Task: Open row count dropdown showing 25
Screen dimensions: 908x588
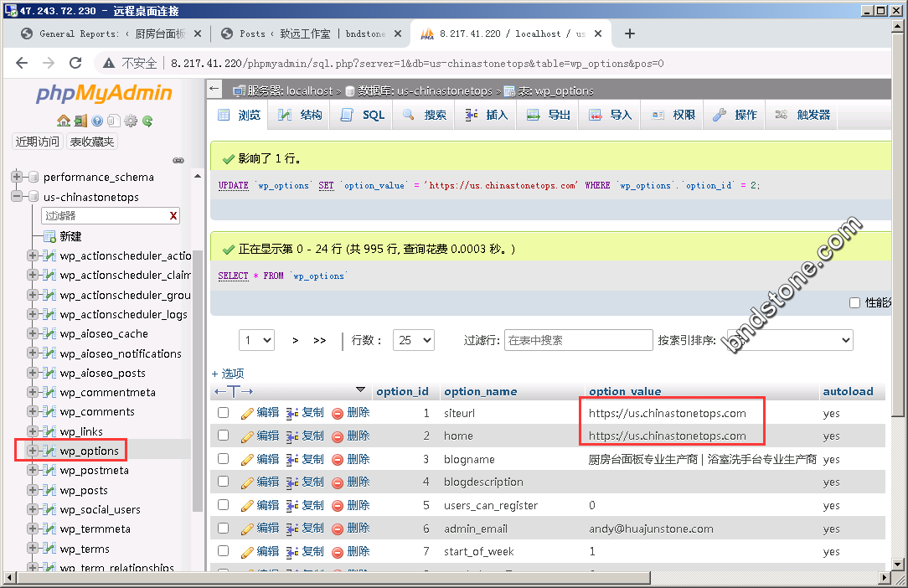Action: (414, 340)
